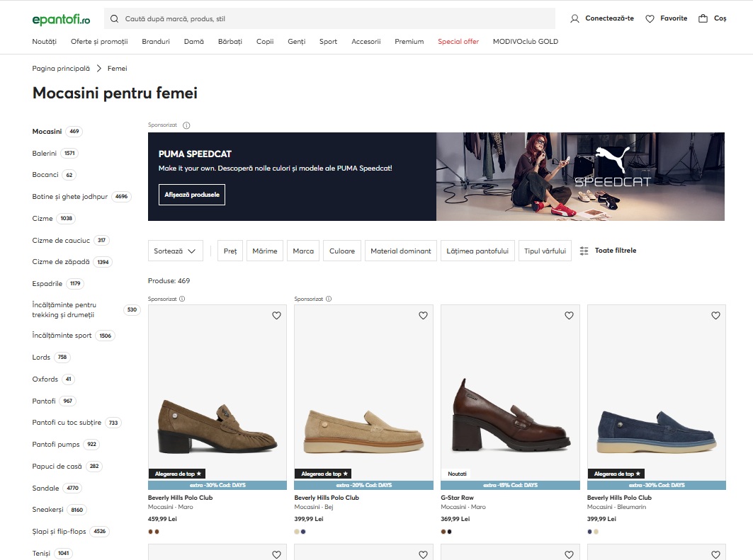Image resolution: width=753 pixels, height=560 pixels.
Task: Click the Afișează produsele button in PUMA banner
Action: pos(191,194)
